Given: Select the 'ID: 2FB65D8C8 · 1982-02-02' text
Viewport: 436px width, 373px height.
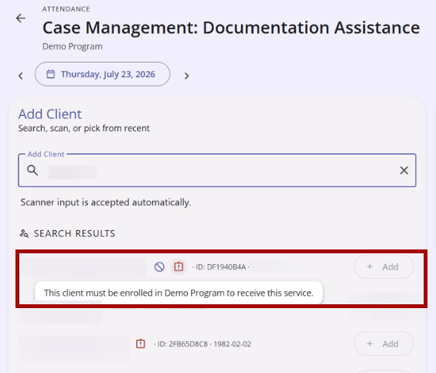Looking at the screenshot, I should tap(204, 344).
